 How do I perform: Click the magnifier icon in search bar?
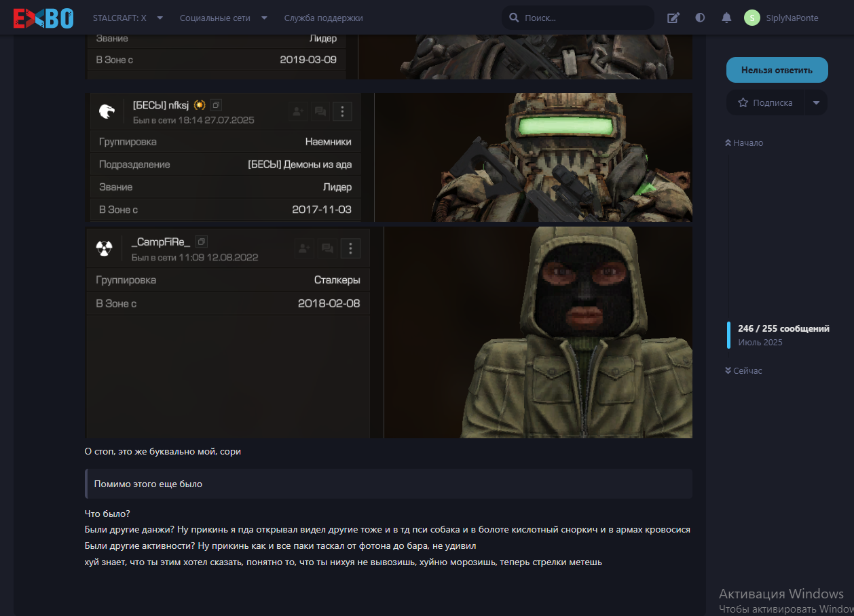514,18
